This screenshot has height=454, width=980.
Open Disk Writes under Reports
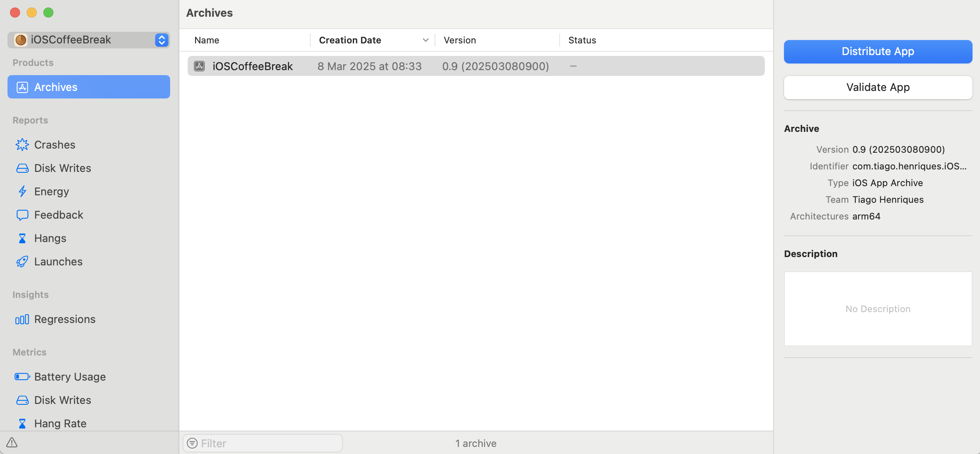click(63, 168)
